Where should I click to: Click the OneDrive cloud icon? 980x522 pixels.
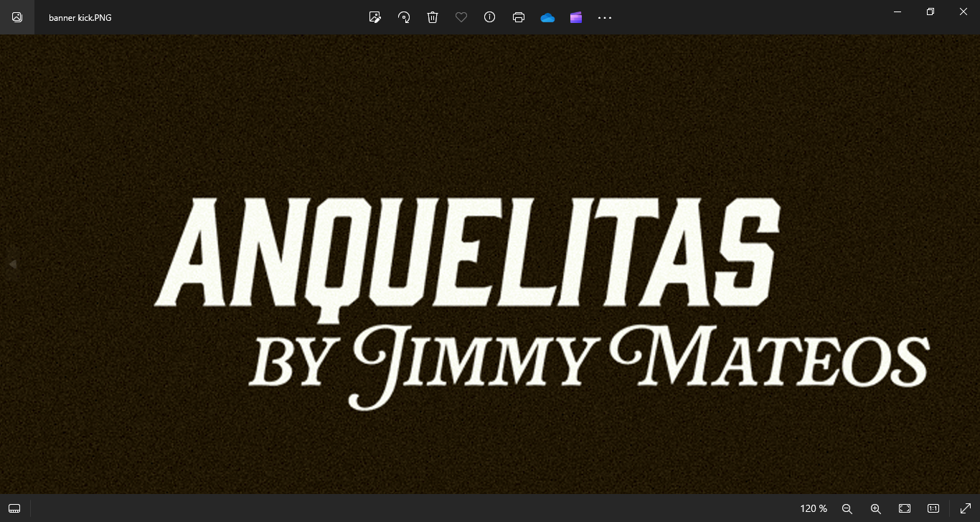(547, 17)
